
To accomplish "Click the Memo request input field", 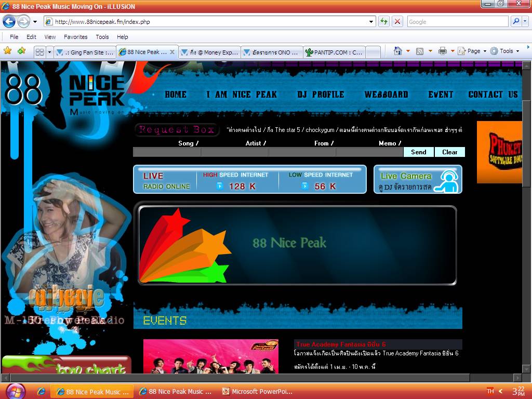I will (x=369, y=152).
